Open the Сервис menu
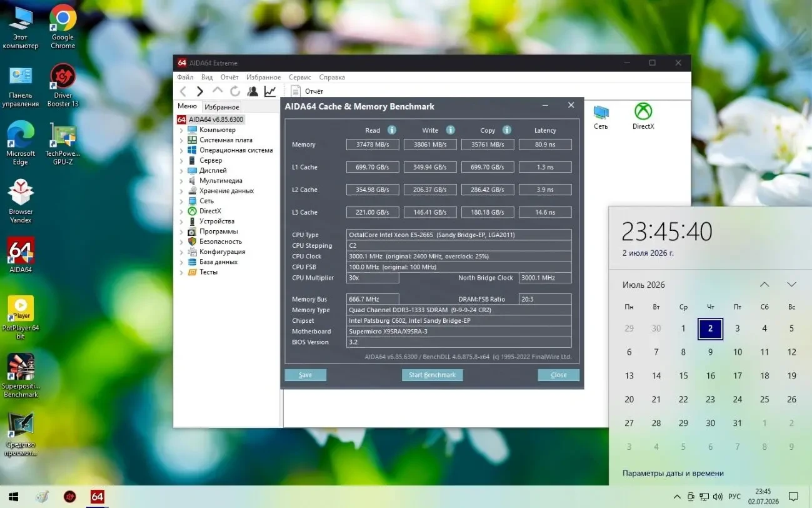The image size is (812, 508). (x=300, y=77)
